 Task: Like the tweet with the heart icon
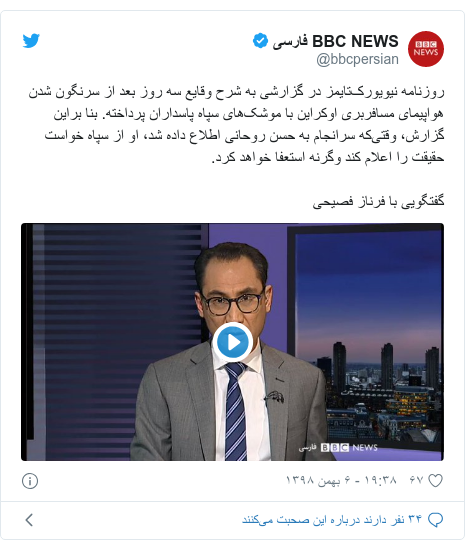436,480
